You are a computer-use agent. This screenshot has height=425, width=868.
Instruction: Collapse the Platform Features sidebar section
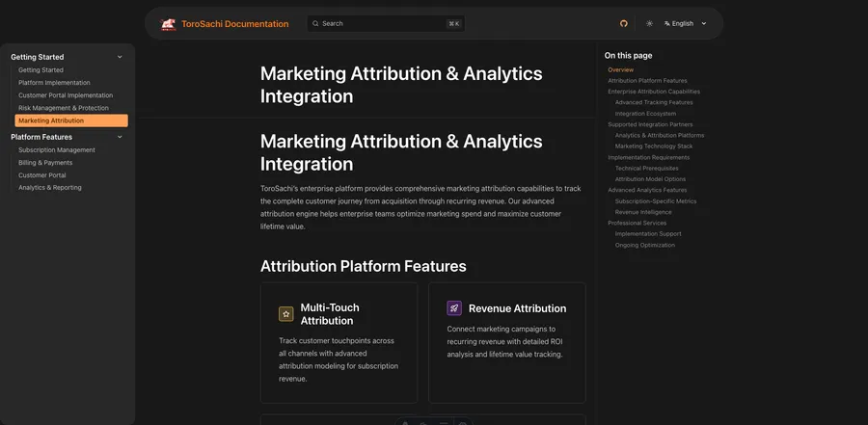point(120,137)
